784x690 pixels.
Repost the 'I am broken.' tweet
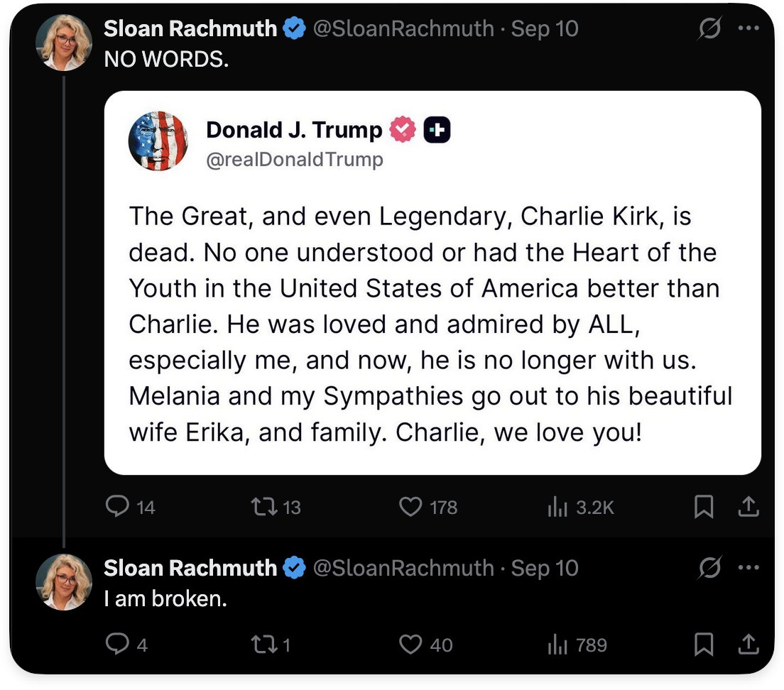point(264,645)
